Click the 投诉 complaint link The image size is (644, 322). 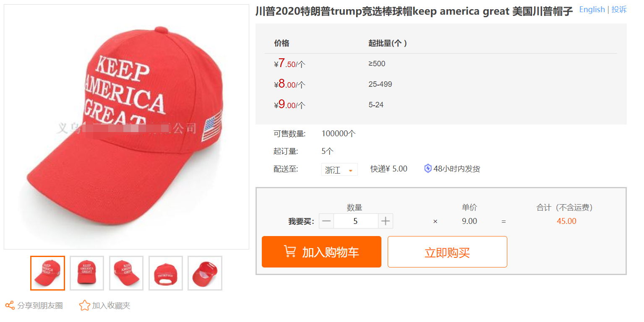tap(619, 10)
